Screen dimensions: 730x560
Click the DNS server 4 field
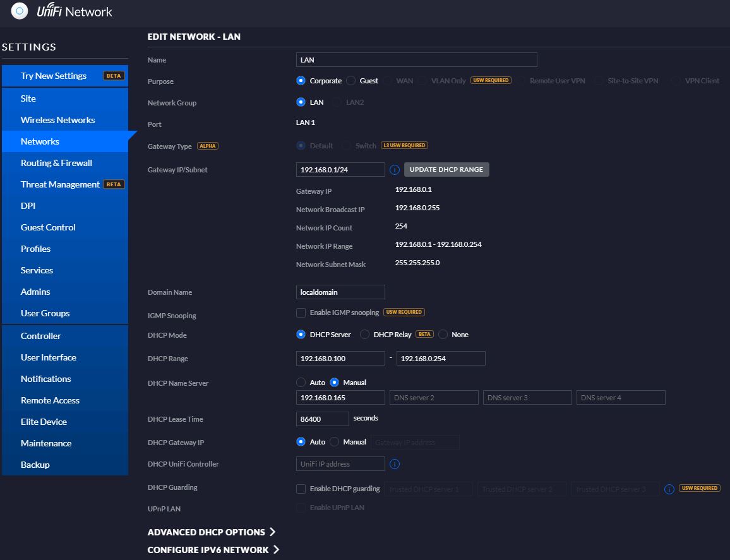(621, 397)
